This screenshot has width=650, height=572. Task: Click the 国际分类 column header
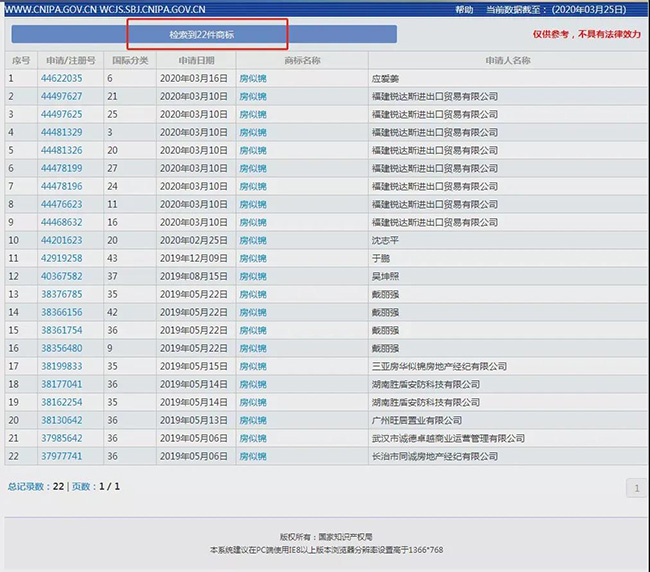tap(130, 61)
